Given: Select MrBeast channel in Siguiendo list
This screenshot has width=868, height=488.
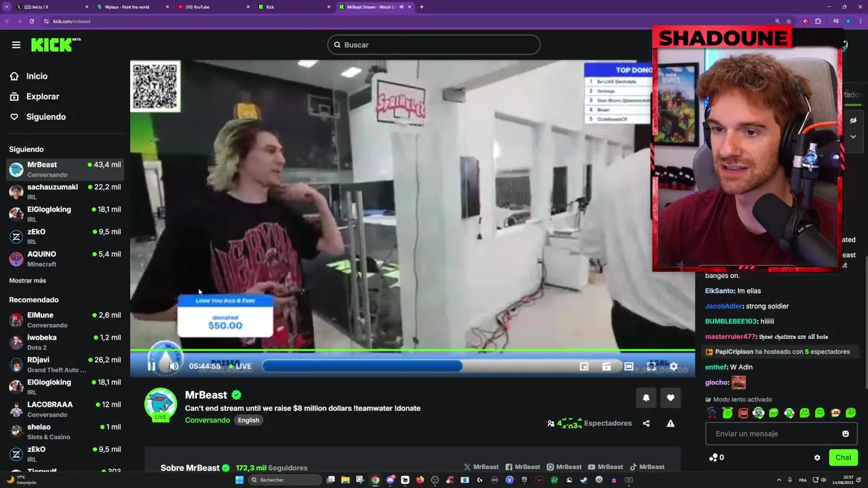Looking at the screenshot, I should [x=65, y=169].
